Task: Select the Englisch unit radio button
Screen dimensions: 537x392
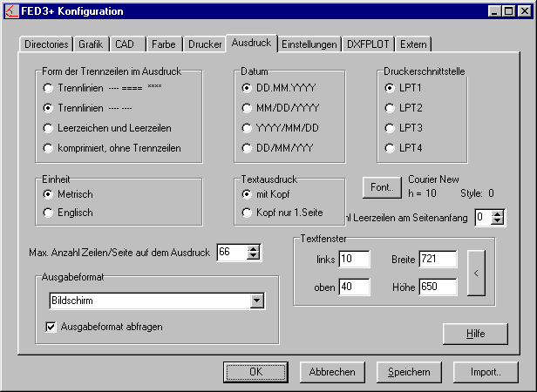Action: coord(49,213)
